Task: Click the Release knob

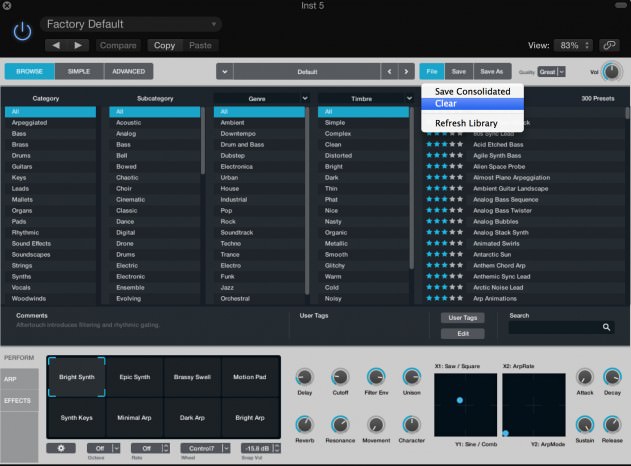Action: (612, 425)
